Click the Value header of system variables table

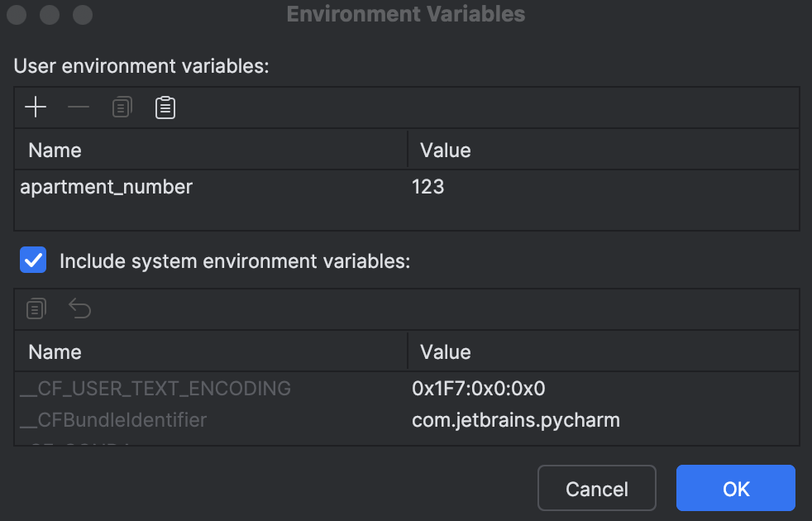445,351
